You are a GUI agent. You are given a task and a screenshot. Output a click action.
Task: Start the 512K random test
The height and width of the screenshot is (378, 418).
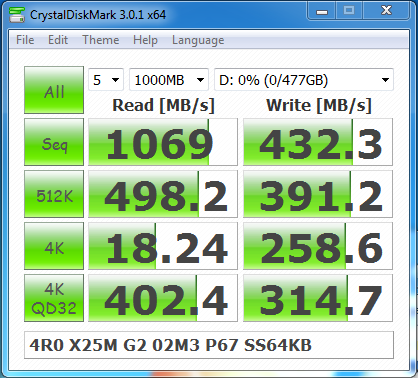54,194
